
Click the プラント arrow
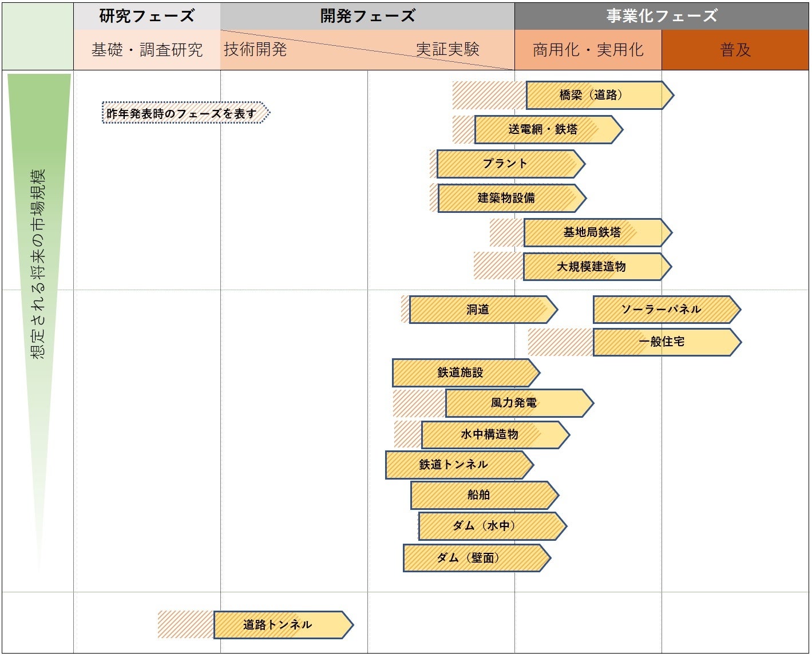510,164
